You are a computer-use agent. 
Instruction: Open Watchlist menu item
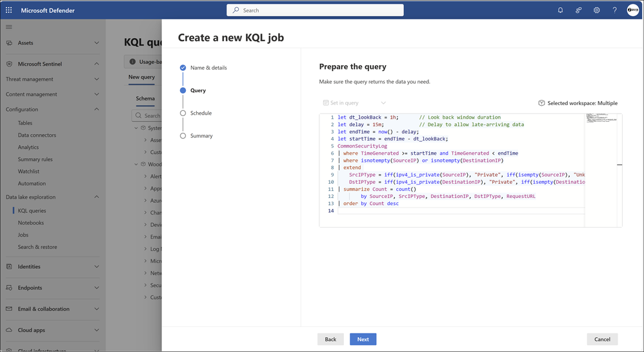click(29, 171)
